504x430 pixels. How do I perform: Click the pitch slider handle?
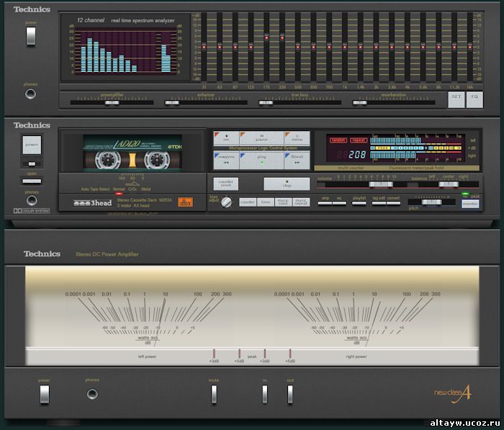[432, 202]
